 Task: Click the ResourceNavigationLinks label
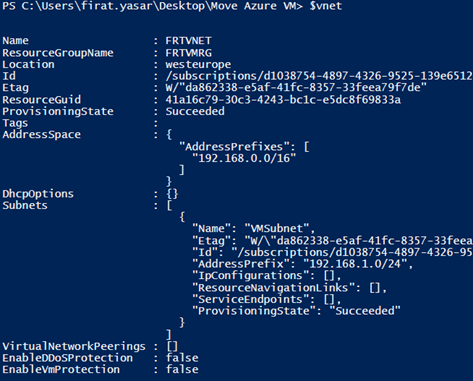point(273,288)
